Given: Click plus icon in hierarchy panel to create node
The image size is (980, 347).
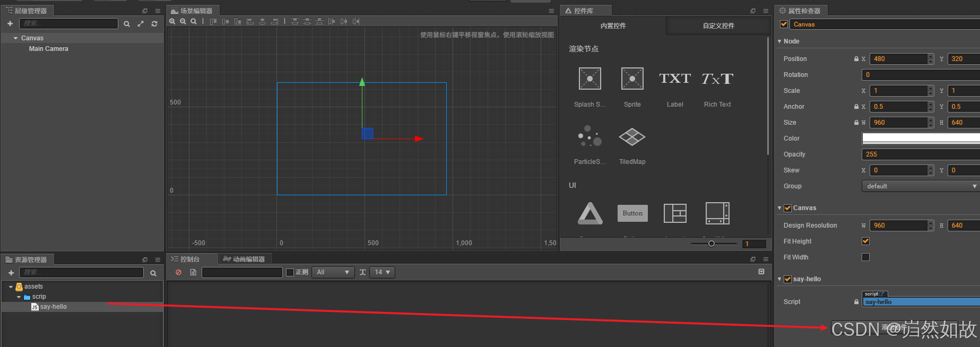Looking at the screenshot, I should (10, 23).
